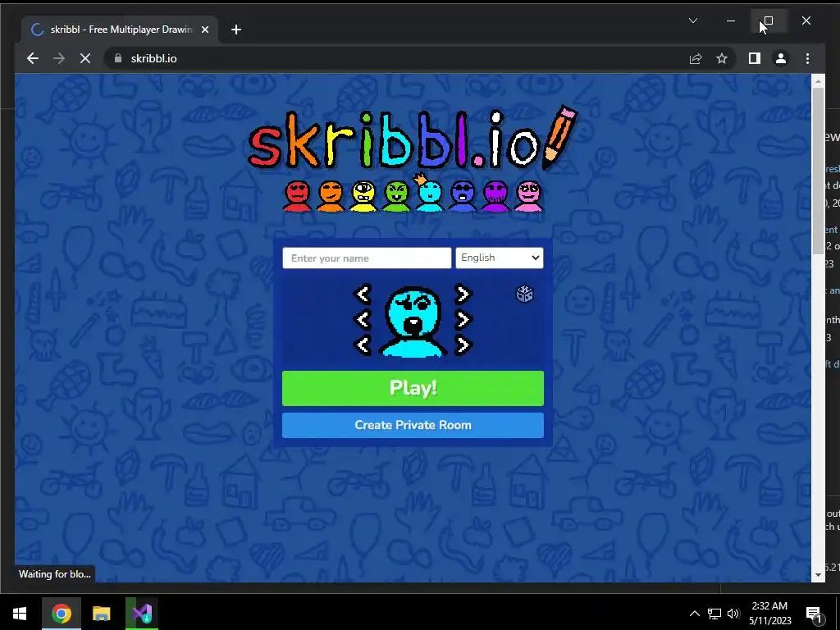This screenshot has height=630, width=840.
Task: Focus the Enter your name field
Action: tap(367, 258)
